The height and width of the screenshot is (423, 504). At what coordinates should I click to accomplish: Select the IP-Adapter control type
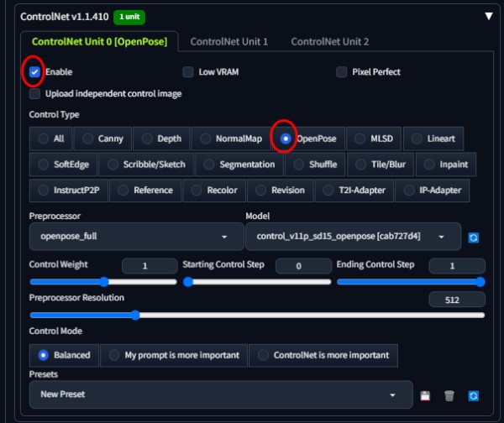[433, 191]
